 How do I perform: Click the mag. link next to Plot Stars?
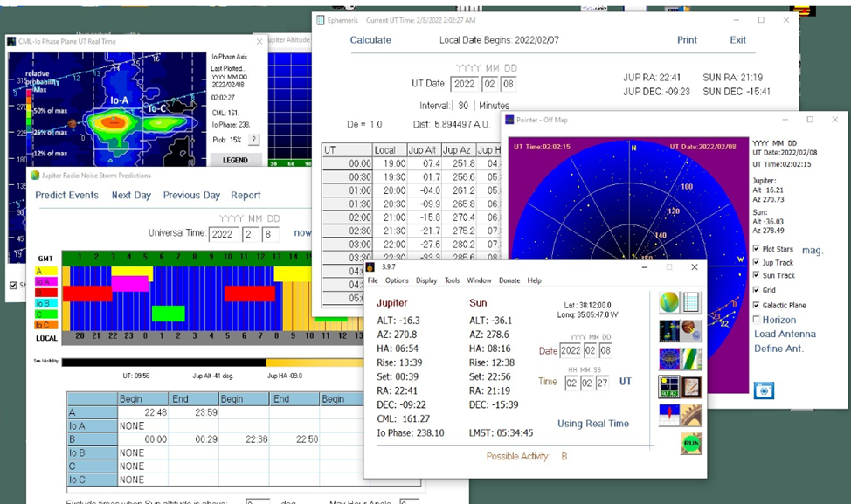813,250
